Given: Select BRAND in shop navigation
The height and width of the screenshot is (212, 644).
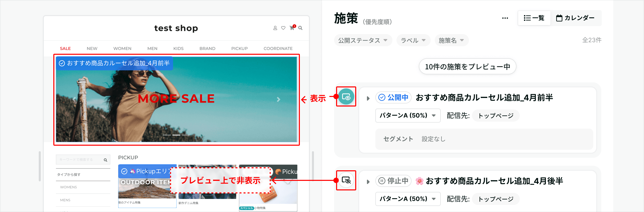Looking at the screenshot, I should 207,48.
